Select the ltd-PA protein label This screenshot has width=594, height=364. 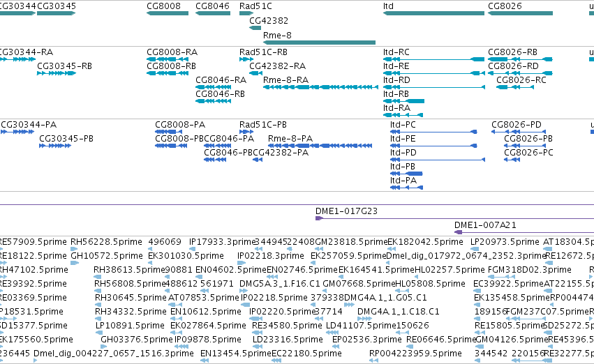[x=403, y=181]
